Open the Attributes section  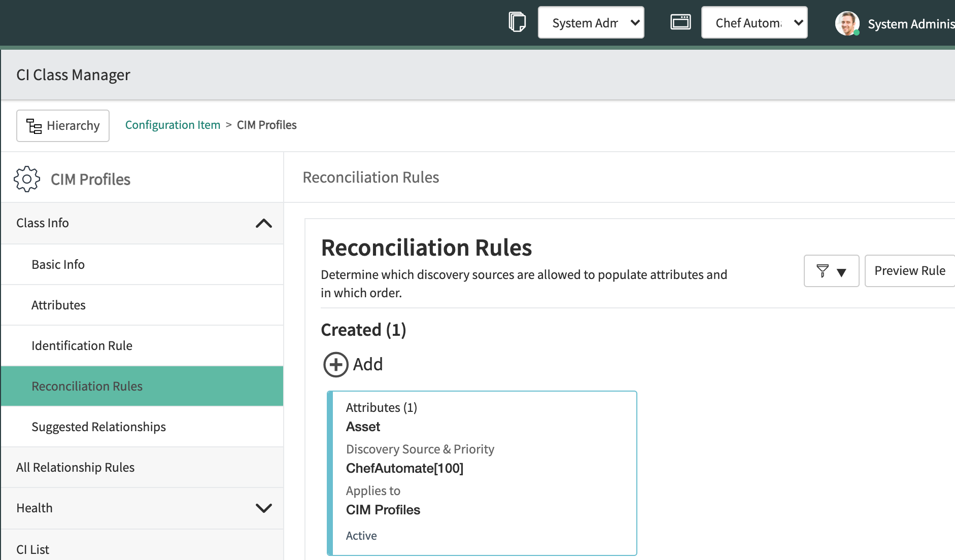pos(58,305)
